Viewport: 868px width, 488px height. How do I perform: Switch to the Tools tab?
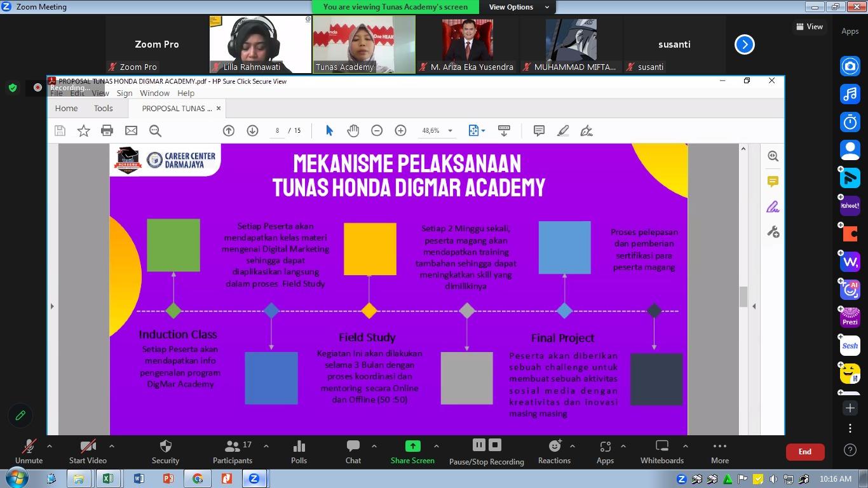[103, 108]
